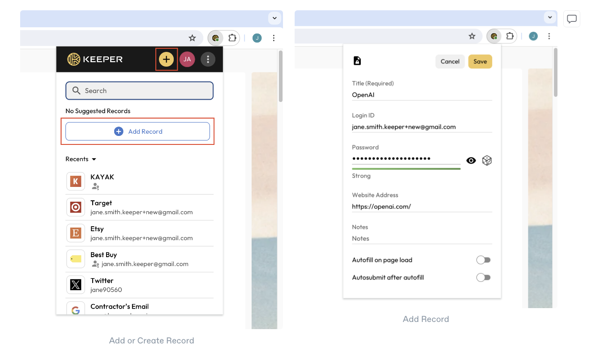Viewport: 600px width, 364px height.
Task: Click the yellow plus icon in Keeper header
Action: click(166, 59)
